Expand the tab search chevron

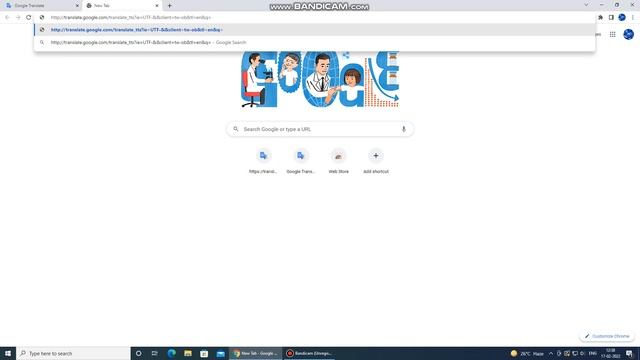[586, 5]
